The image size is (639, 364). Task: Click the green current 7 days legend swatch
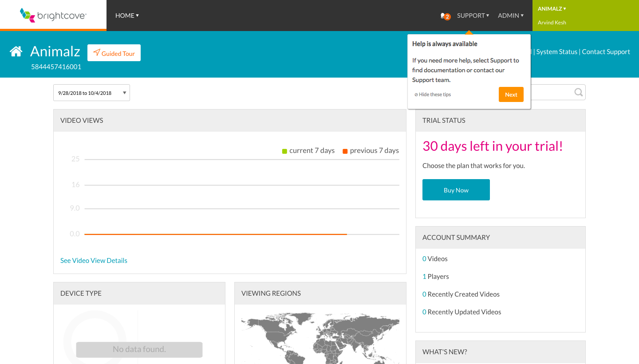click(285, 151)
